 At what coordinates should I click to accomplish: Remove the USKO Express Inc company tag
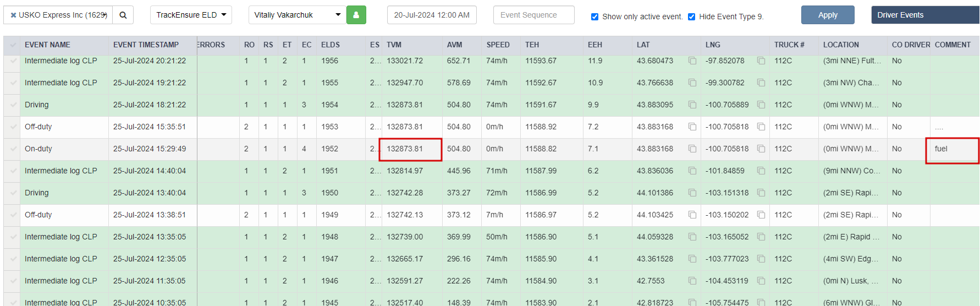(x=13, y=15)
